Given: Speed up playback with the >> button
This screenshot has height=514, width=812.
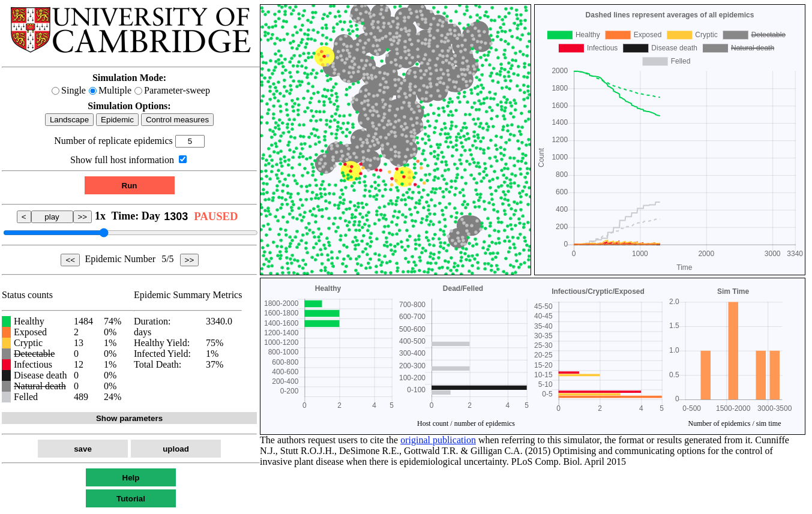Looking at the screenshot, I should pyautogui.click(x=82, y=217).
